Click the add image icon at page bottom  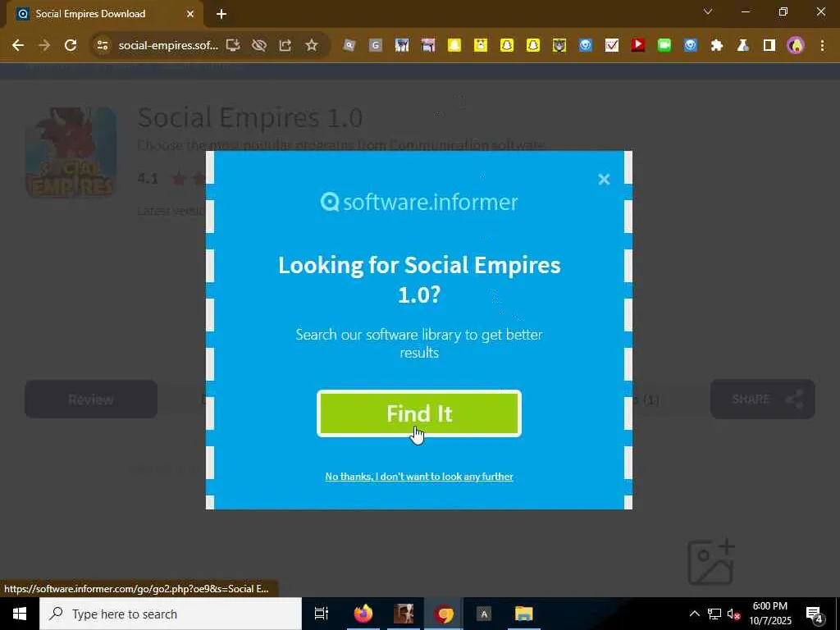(711, 563)
